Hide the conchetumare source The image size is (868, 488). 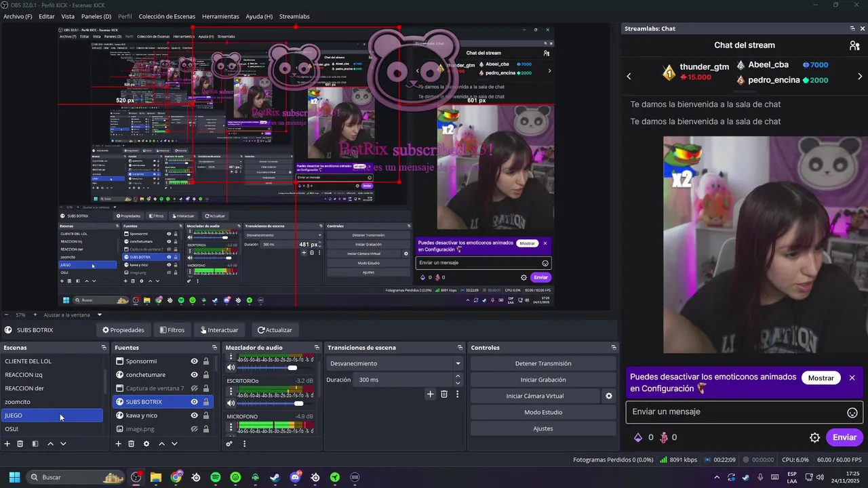click(x=194, y=375)
